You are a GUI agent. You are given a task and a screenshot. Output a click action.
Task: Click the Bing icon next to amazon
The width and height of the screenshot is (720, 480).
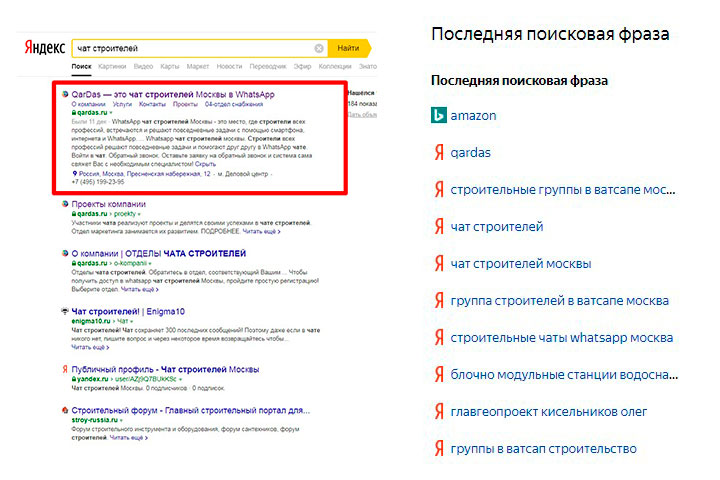tap(439, 115)
